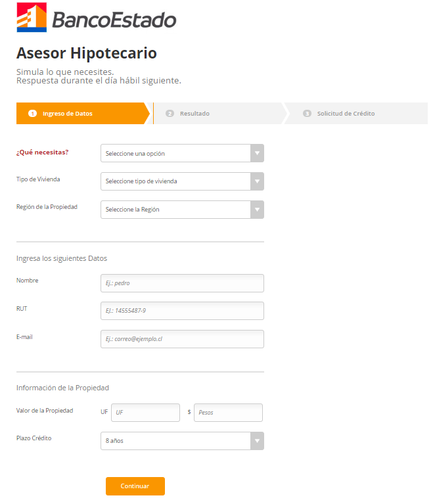Click the BancoEstado logo icon

click(31, 18)
